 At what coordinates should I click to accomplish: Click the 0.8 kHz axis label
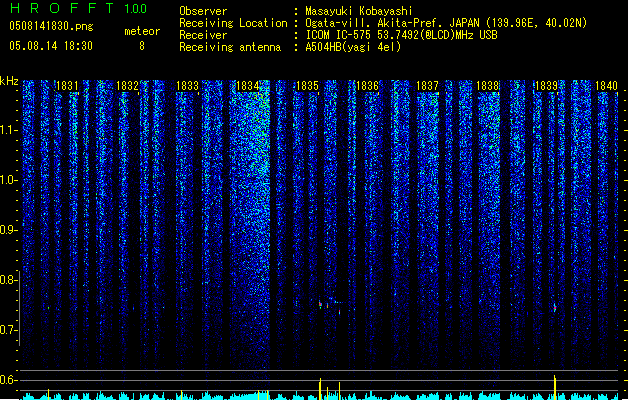pos(8,280)
